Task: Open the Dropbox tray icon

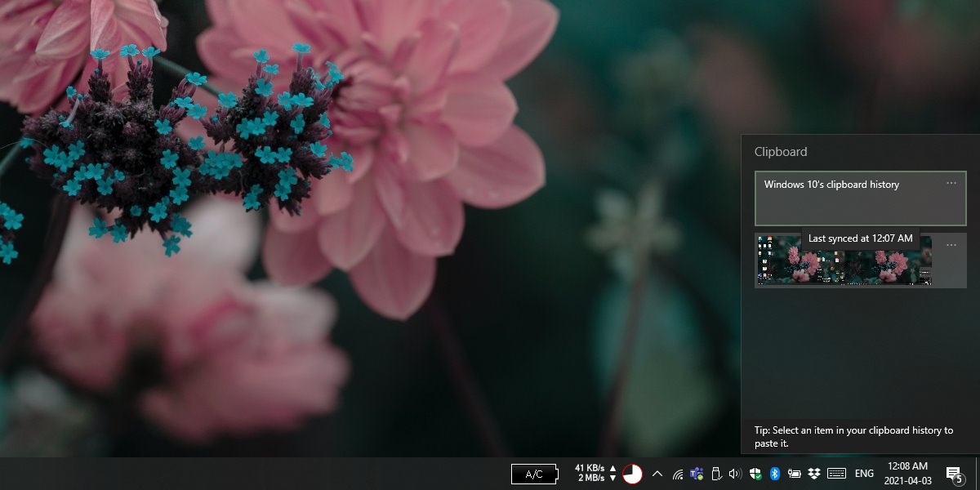Action: click(814, 474)
